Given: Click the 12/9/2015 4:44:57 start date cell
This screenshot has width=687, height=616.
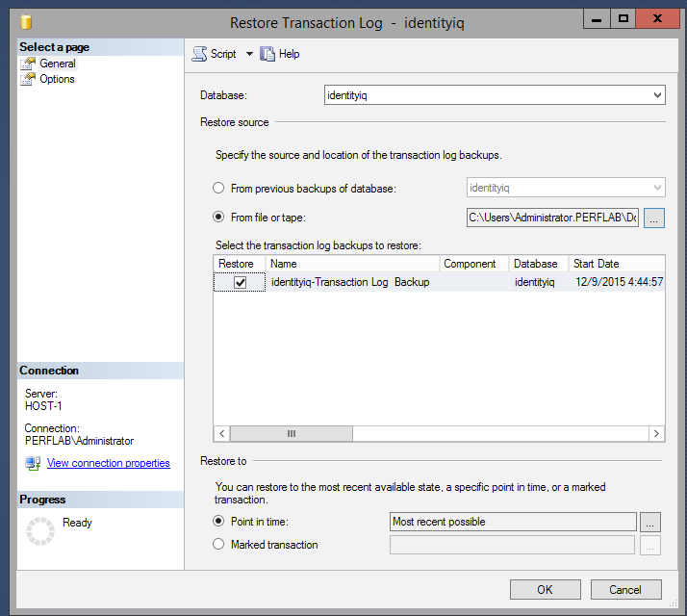Looking at the screenshot, I should click(619, 282).
